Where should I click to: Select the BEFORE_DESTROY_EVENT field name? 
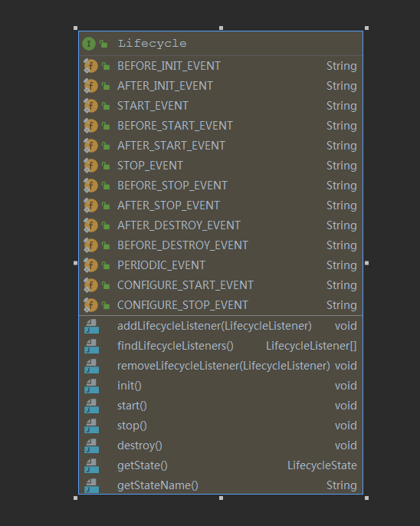tap(182, 245)
